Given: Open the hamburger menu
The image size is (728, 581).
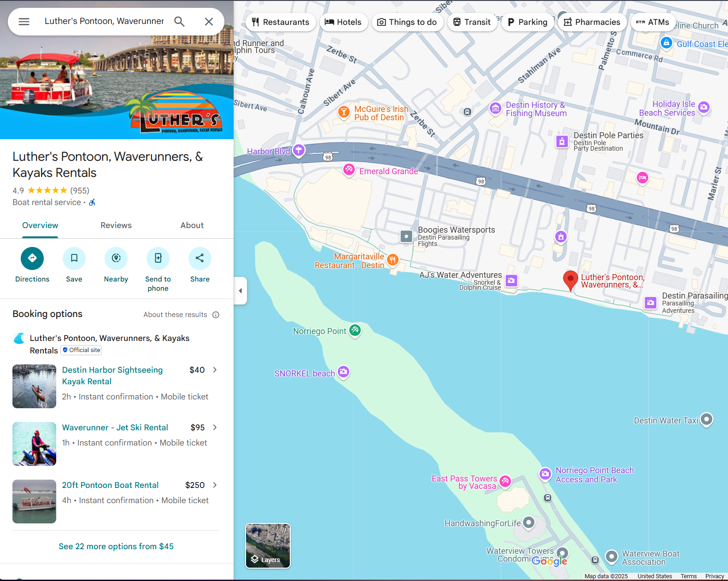Looking at the screenshot, I should pos(24,22).
